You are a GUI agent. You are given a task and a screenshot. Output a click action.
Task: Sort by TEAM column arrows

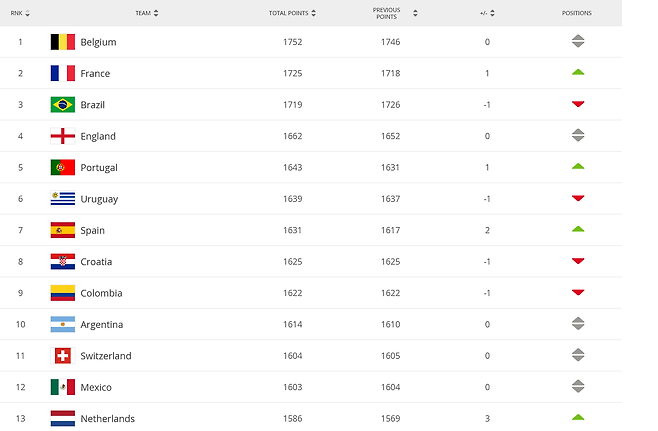tap(156, 13)
